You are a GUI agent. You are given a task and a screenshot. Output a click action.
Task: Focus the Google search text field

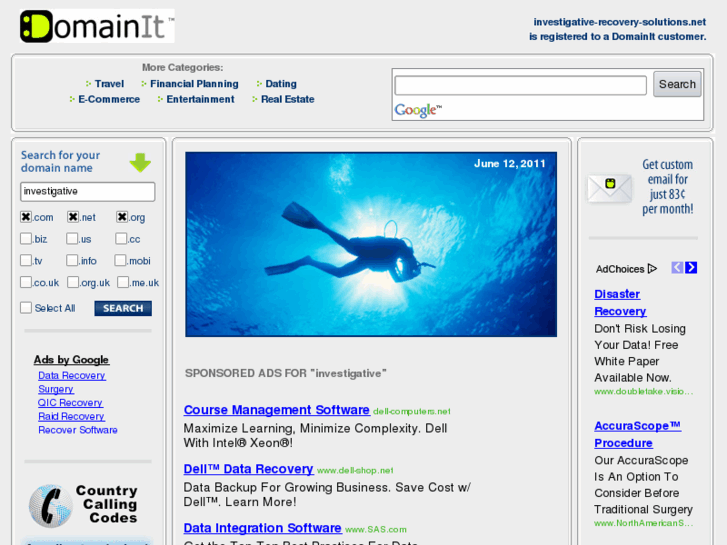[520, 85]
